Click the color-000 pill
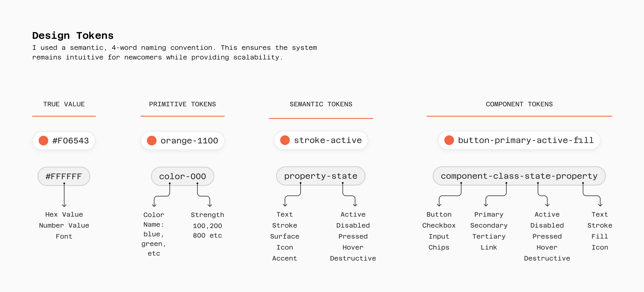The height and width of the screenshot is (292, 644). [182, 176]
